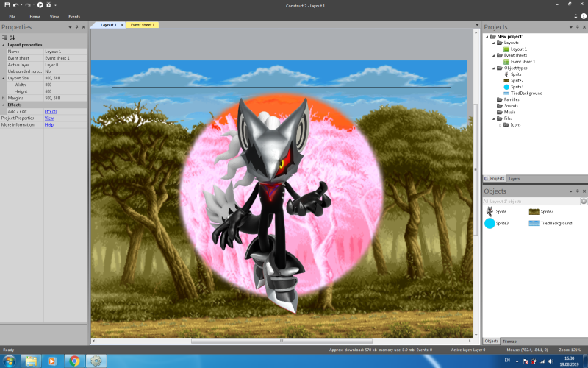Image resolution: width=588 pixels, height=368 pixels.
Task: Collapse the Layouts folder in Projects
Action: point(493,43)
